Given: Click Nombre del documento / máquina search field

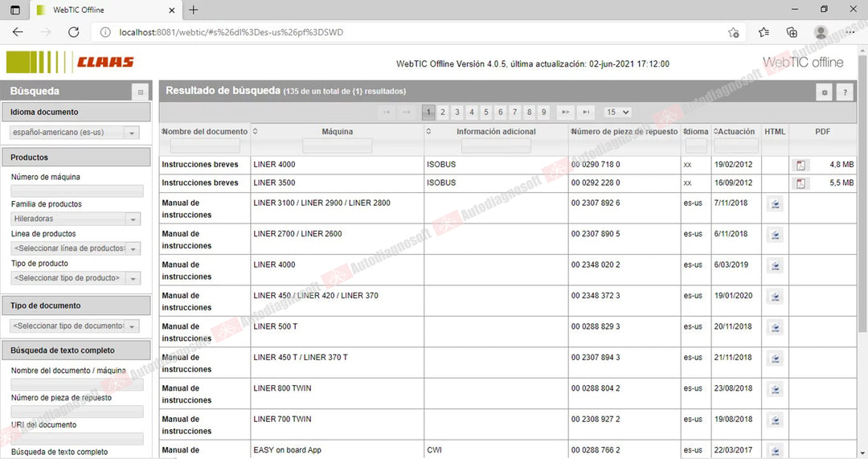Looking at the screenshot, I should click(x=77, y=385).
